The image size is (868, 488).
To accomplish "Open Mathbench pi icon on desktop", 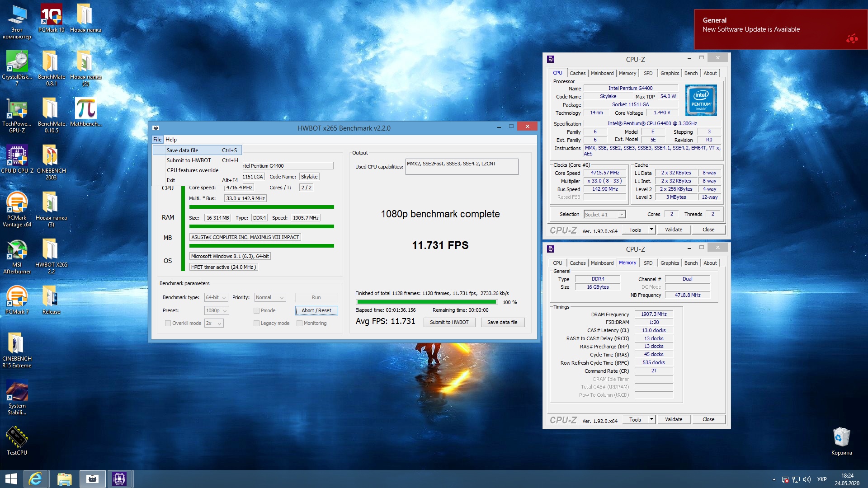I will 85,112.
